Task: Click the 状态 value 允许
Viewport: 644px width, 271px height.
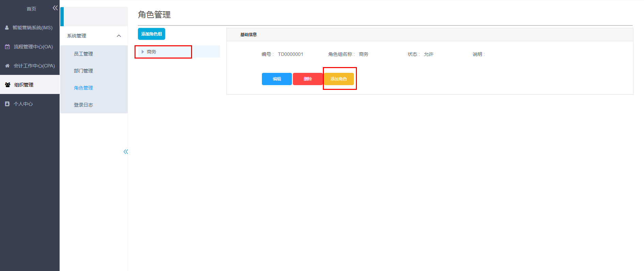Action: coord(429,54)
